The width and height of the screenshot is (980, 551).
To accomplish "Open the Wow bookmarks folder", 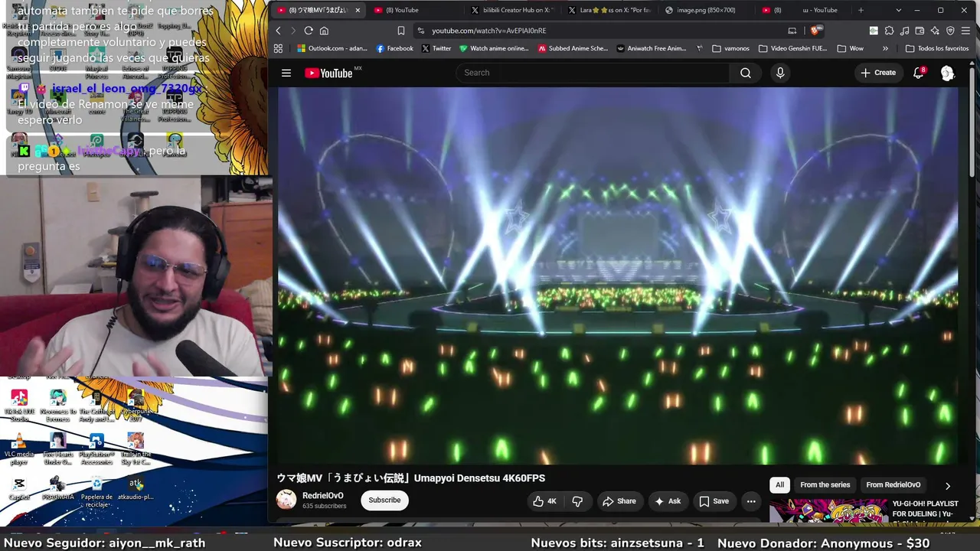I will pyautogui.click(x=851, y=48).
